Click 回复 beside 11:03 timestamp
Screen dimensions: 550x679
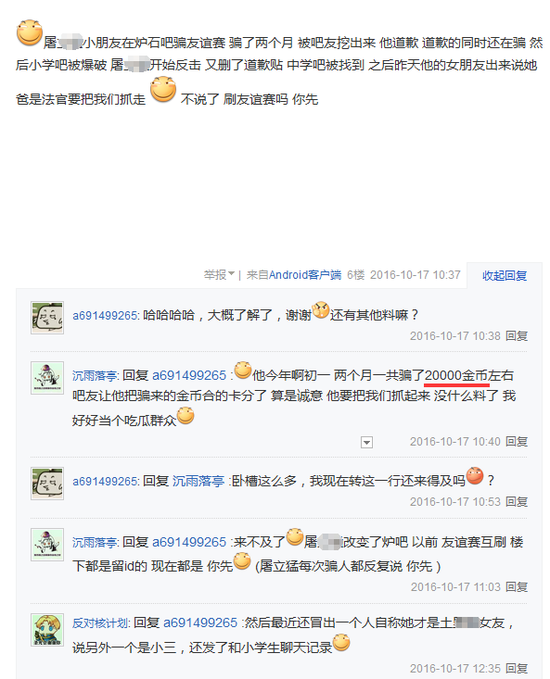(517, 587)
